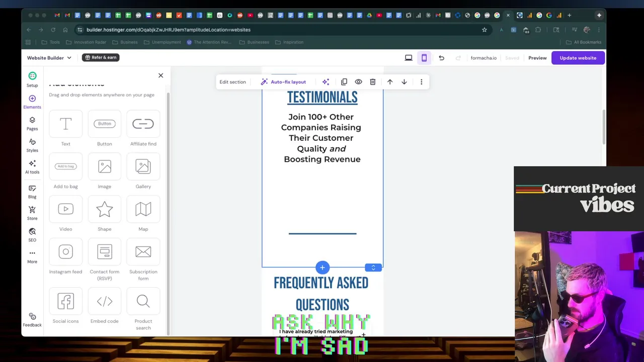Bookmark this page with star icon
644x362 pixels.
485,30
